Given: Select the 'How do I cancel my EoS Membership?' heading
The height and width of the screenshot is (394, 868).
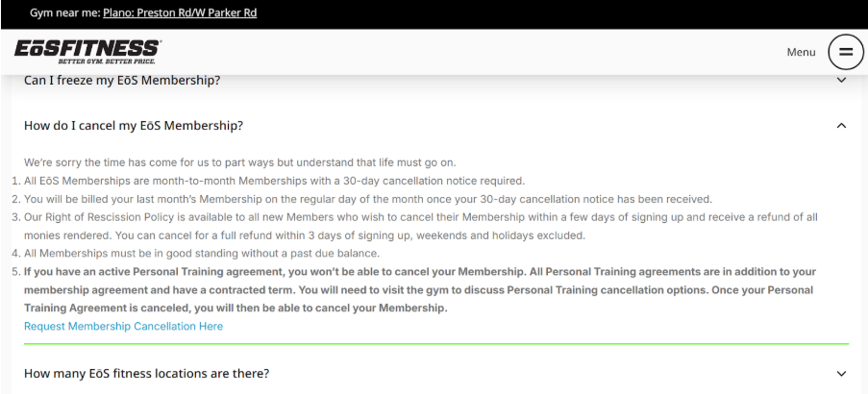Looking at the screenshot, I should [x=134, y=126].
